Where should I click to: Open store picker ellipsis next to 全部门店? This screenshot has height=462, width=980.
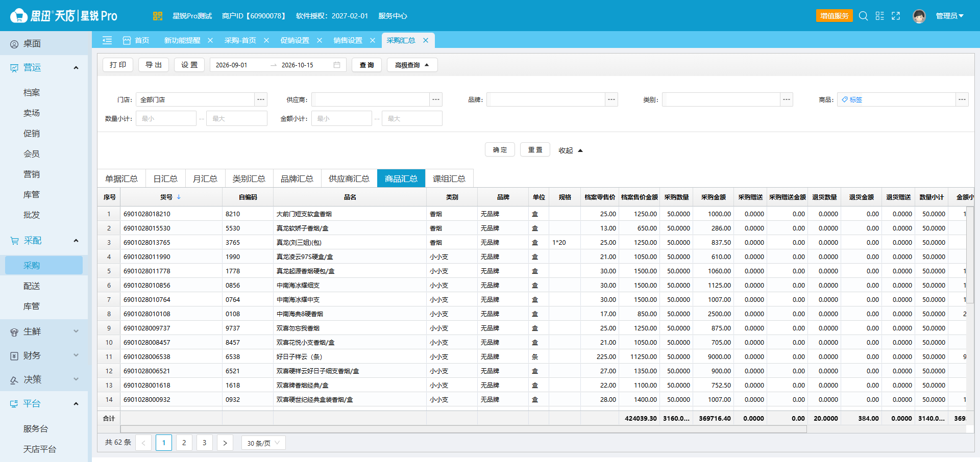pos(261,99)
